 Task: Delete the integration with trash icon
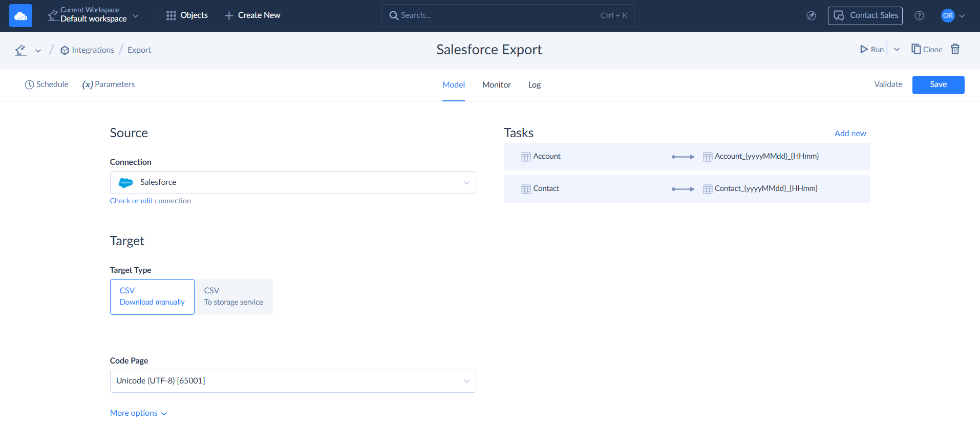coord(955,49)
